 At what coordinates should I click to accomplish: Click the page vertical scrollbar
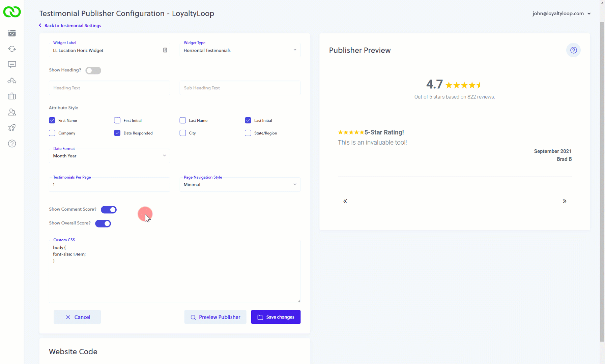tap(602, 182)
